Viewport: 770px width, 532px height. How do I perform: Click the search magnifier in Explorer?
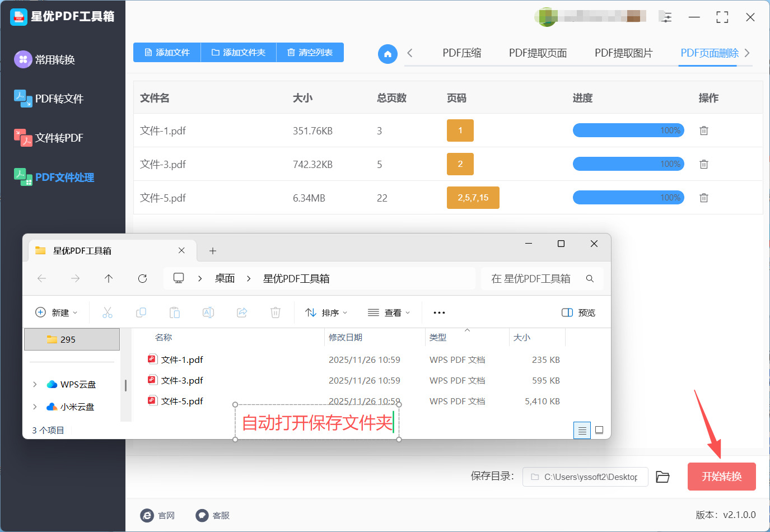[590, 278]
